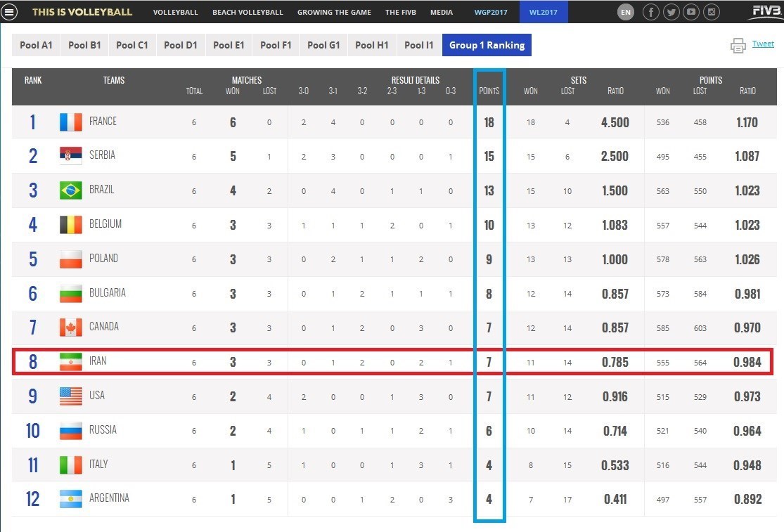The width and height of the screenshot is (784, 532).
Task: Click the WL2017 button
Action: pyautogui.click(x=544, y=12)
